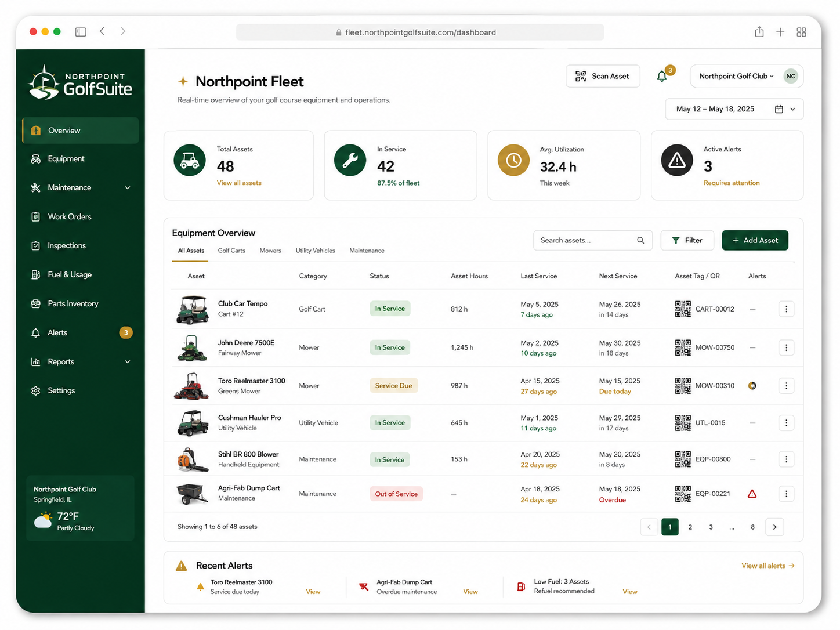This screenshot has width=840, height=630.
Task: Click the calendar icon in date range
Action: pyautogui.click(x=779, y=109)
